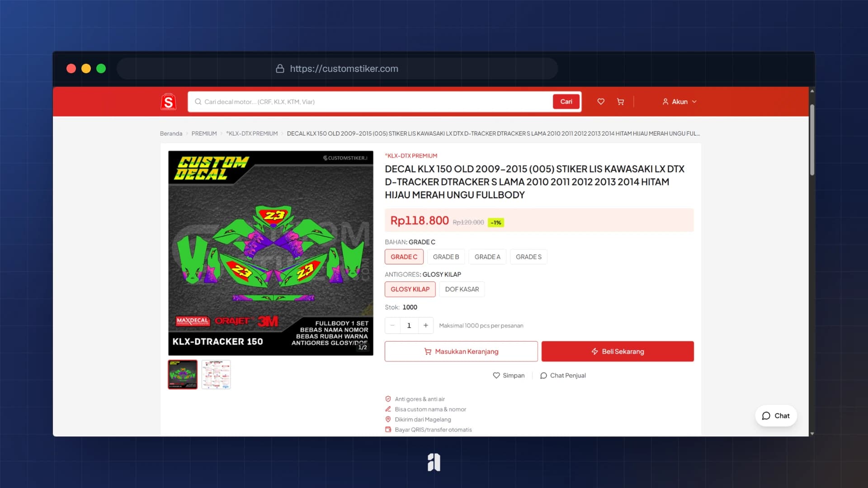
Task: Click the product title heading
Action: [x=534, y=182]
